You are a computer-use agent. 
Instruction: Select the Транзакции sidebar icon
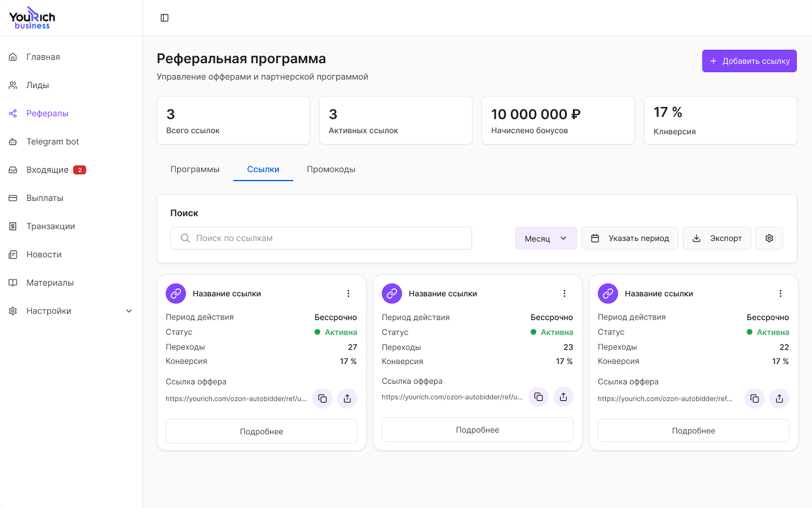click(x=13, y=226)
